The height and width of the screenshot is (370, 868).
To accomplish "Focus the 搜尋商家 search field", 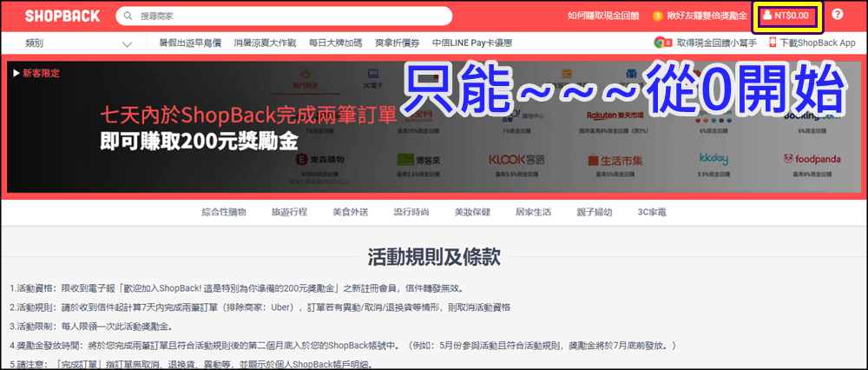I will [x=284, y=16].
